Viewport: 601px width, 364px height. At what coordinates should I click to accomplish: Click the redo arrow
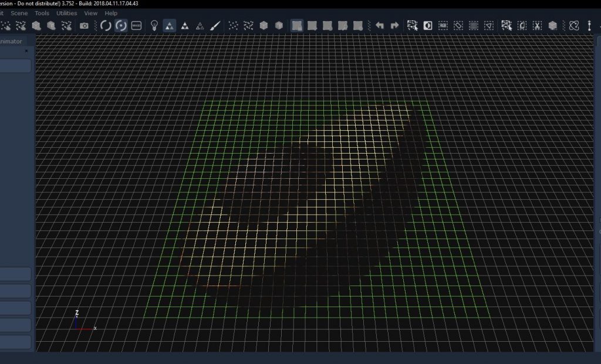(394, 26)
